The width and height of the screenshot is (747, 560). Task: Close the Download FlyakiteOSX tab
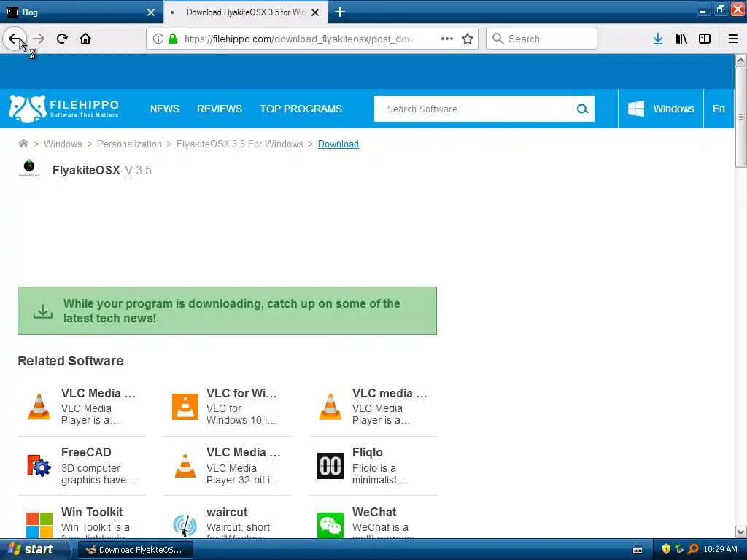click(315, 12)
